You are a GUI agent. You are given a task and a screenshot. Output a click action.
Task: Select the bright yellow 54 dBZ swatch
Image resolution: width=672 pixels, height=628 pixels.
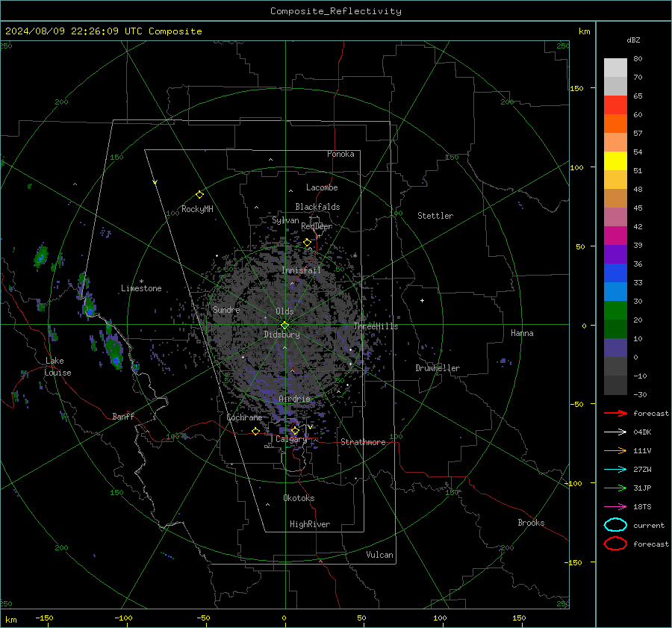(615, 161)
